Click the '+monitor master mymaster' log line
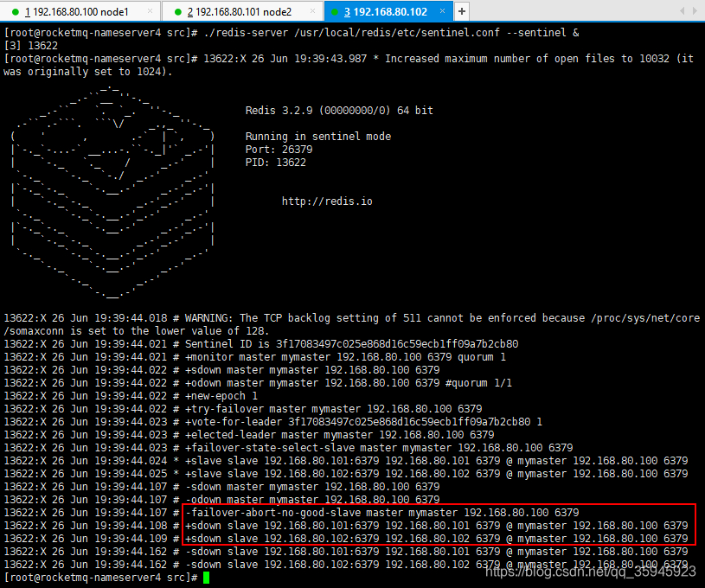This screenshot has height=588, width=705. pos(255,357)
